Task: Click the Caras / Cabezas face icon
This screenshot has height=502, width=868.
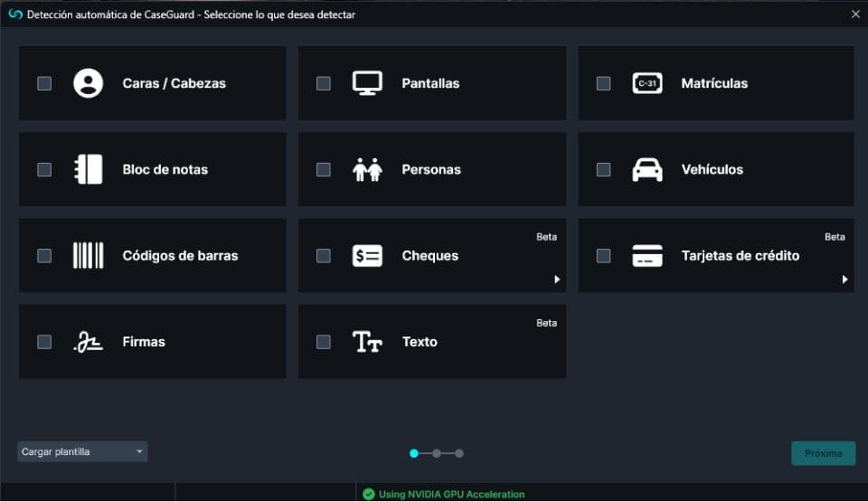Action: (x=88, y=83)
